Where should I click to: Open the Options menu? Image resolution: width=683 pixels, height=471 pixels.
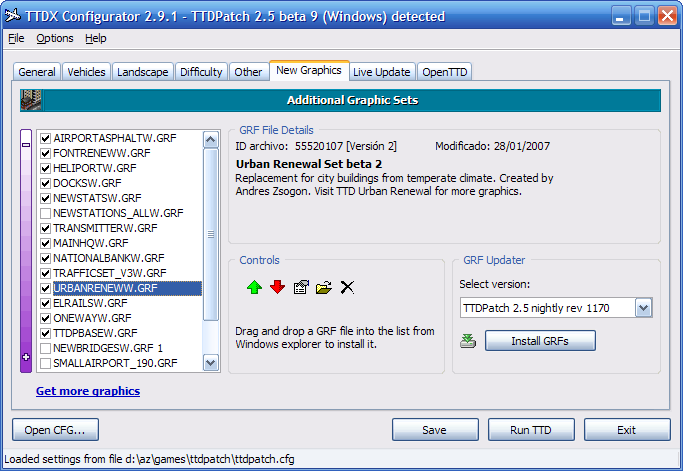tap(55, 38)
